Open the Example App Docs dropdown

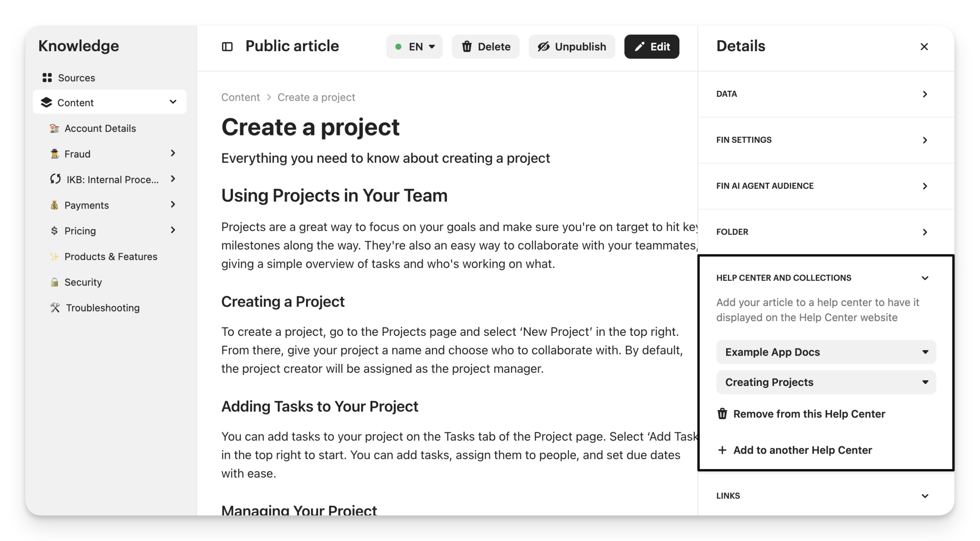(x=826, y=352)
